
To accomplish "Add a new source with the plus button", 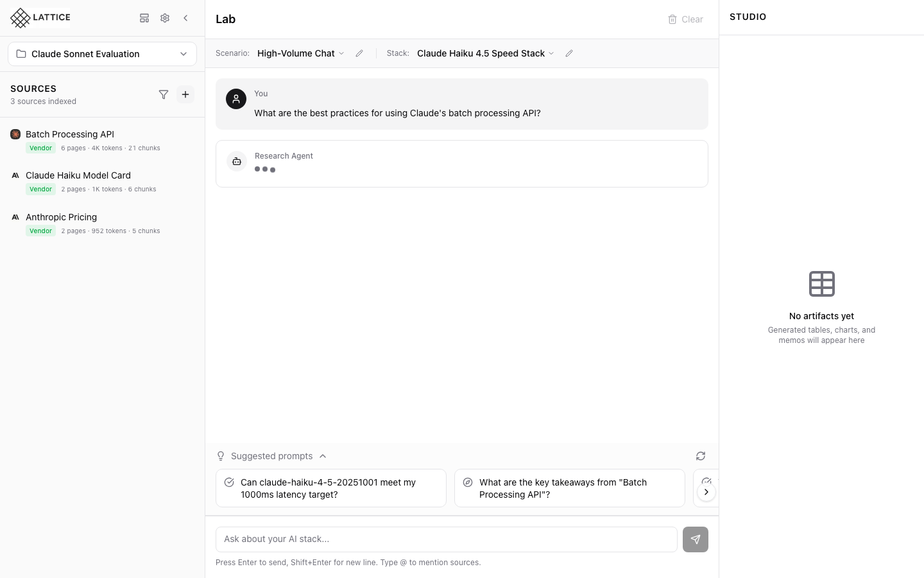I will pyautogui.click(x=185, y=94).
